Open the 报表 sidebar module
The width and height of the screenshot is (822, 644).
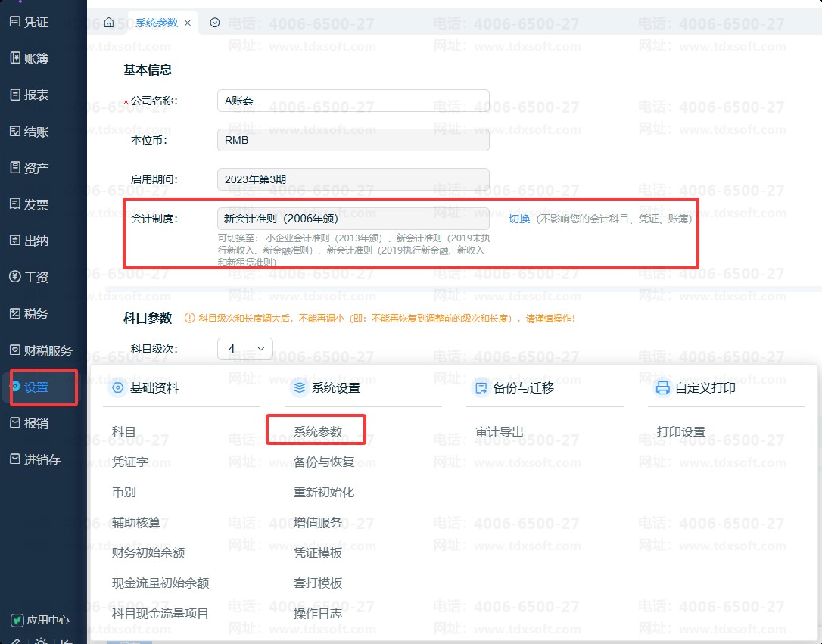36,95
